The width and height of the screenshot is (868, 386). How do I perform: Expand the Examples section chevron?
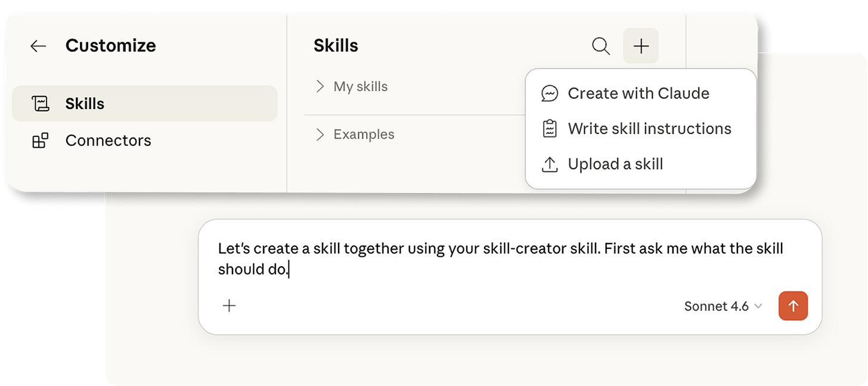[320, 135]
